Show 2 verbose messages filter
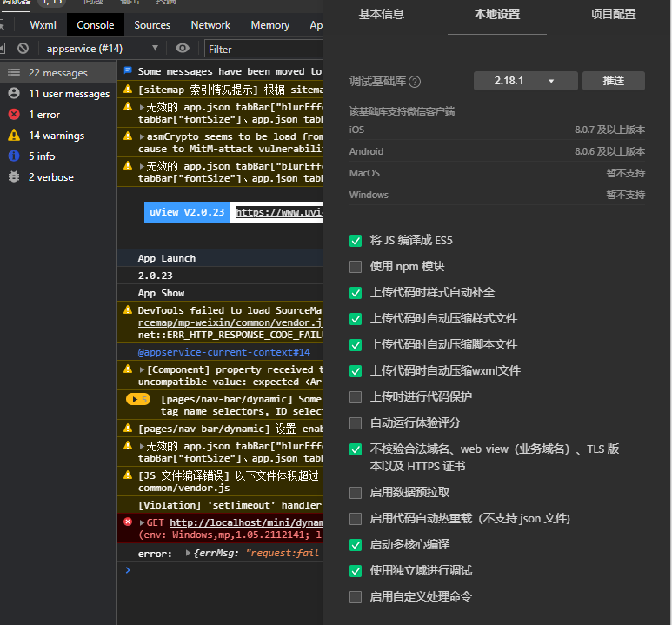Image resolution: width=672 pixels, height=625 pixels. point(50,177)
